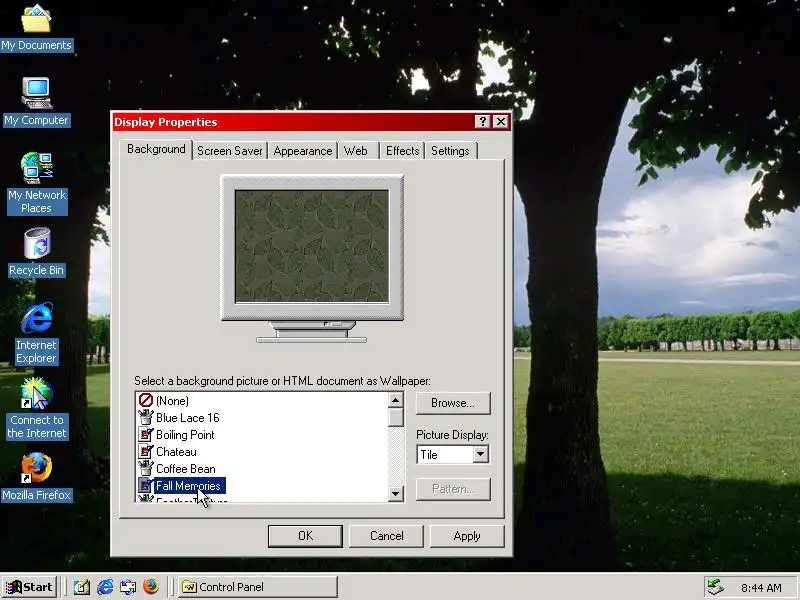Image resolution: width=800 pixels, height=600 pixels.
Task: Choose Fall Memories wallpaper
Action: pyautogui.click(x=188, y=486)
